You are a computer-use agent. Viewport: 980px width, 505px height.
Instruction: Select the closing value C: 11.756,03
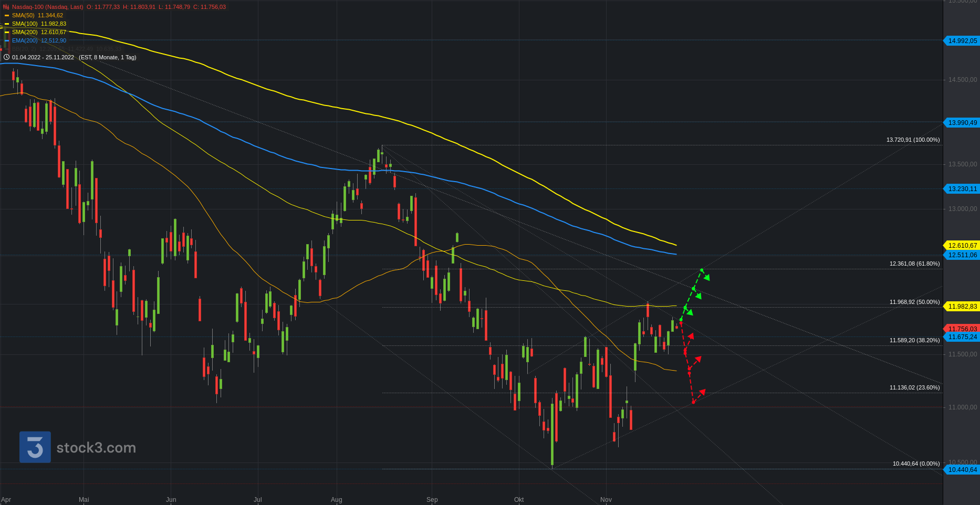[x=210, y=7]
